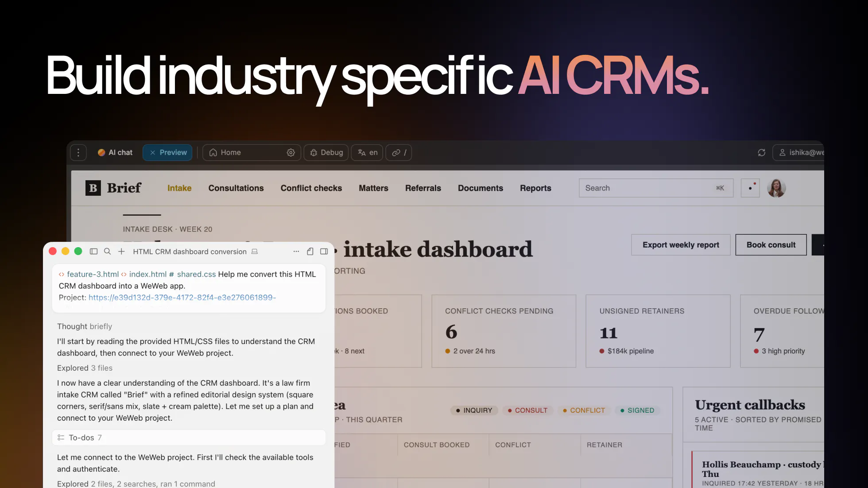Viewport: 868px width, 488px height.
Task: Toggle right panel icon in chat window
Action: [x=324, y=251]
